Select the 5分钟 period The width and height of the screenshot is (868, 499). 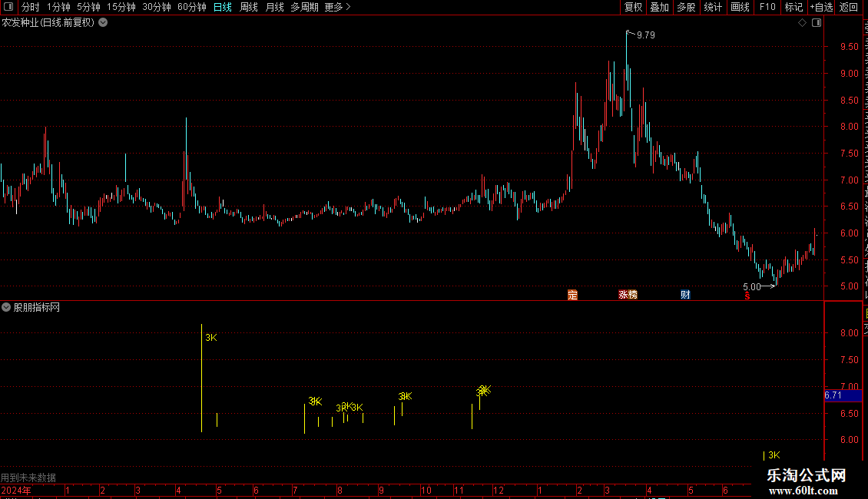pos(88,7)
